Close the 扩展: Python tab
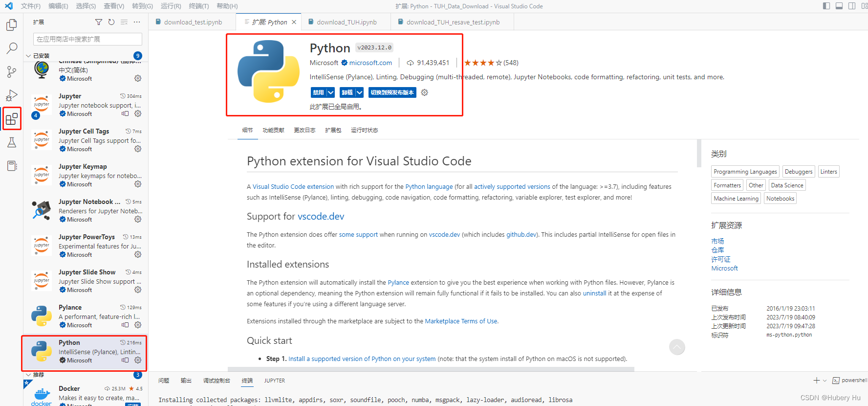Image resolution: width=868 pixels, height=406 pixels. (294, 22)
